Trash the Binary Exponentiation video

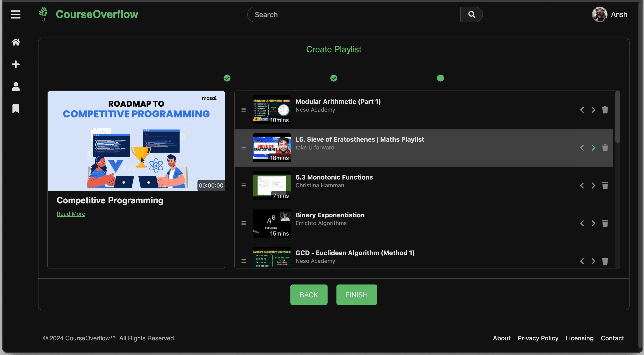pyautogui.click(x=605, y=223)
